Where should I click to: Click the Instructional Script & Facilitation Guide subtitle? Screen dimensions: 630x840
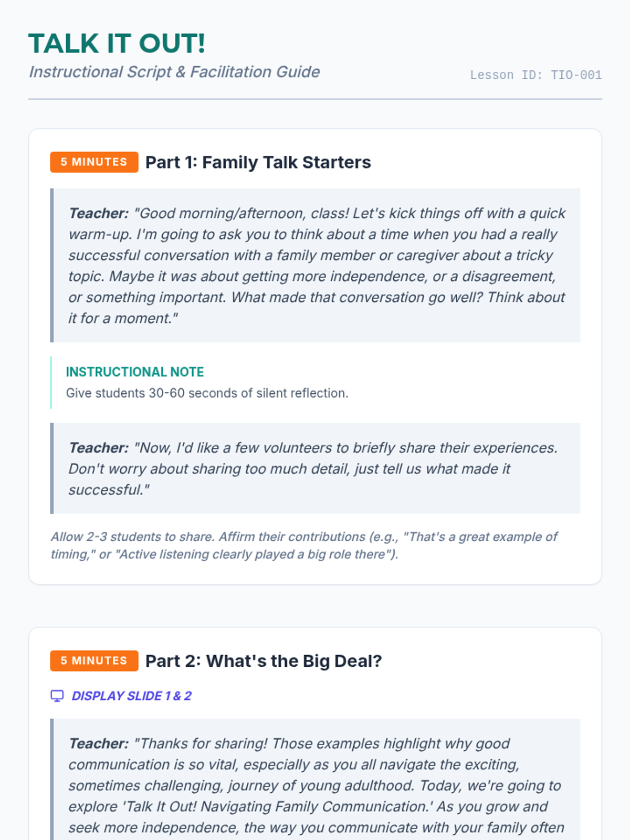click(x=174, y=72)
